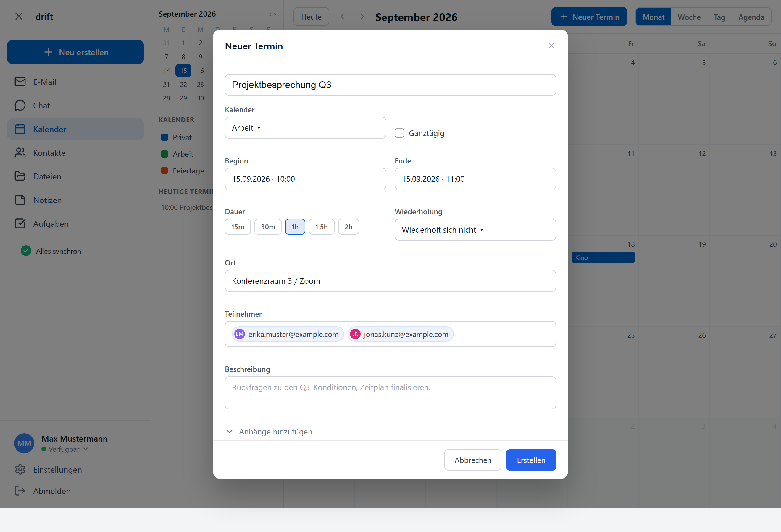Open Chat via its speech bubble icon
The image size is (781, 532).
[20, 106]
